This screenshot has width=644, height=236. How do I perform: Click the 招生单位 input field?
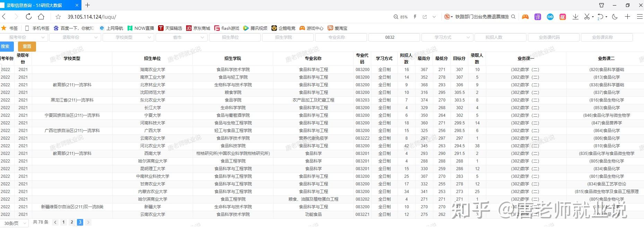coord(235,37)
